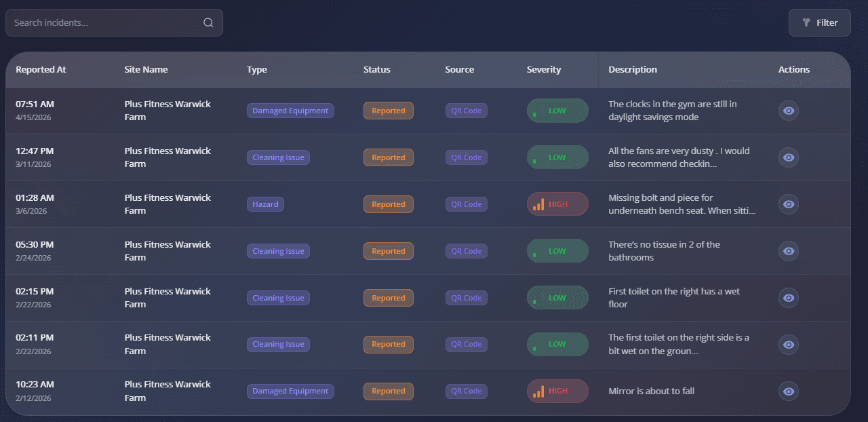Click the Description column header

(633, 69)
